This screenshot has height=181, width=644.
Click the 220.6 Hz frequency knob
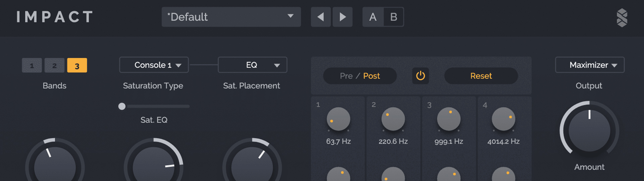click(x=393, y=119)
